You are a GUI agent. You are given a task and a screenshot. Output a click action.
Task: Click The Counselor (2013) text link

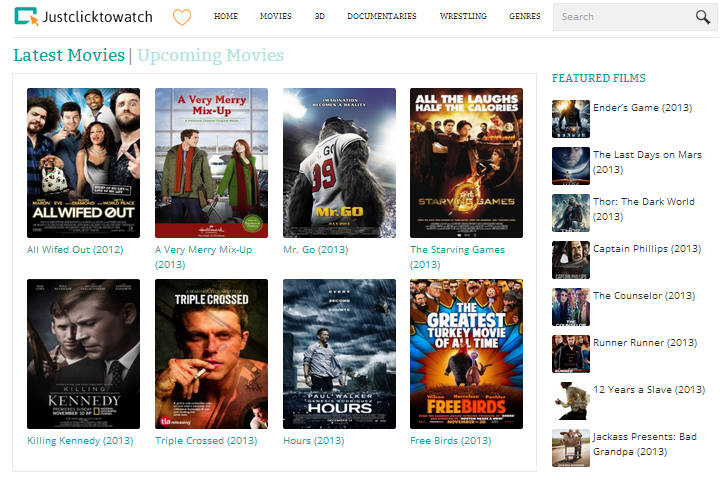point(644,296)
